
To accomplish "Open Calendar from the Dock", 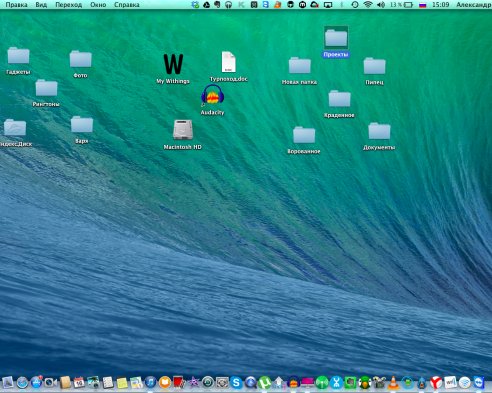I will click(79, 382).
